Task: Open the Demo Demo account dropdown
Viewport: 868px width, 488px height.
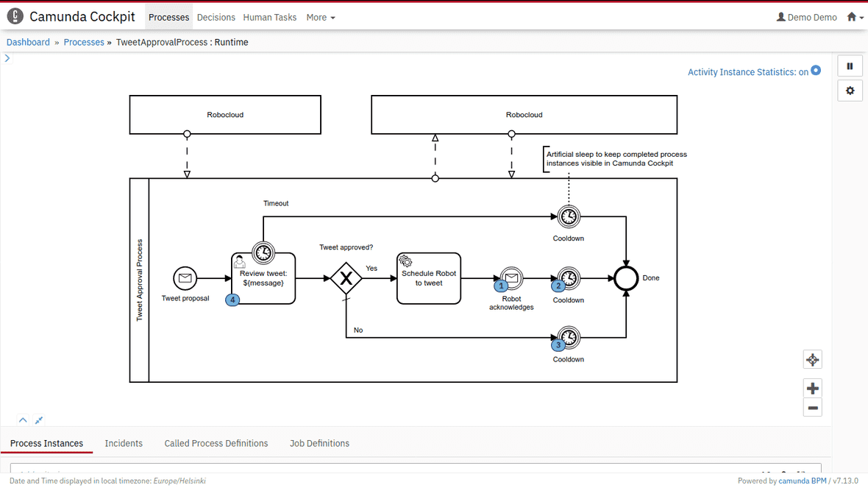Action: coord(811,17)
